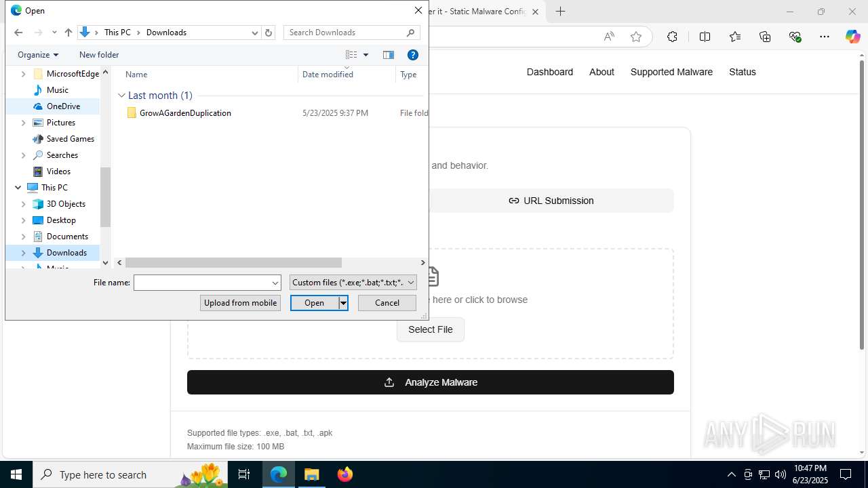Open Windows Start menu
Screen dimensions: 868x488
pos(16,474)
